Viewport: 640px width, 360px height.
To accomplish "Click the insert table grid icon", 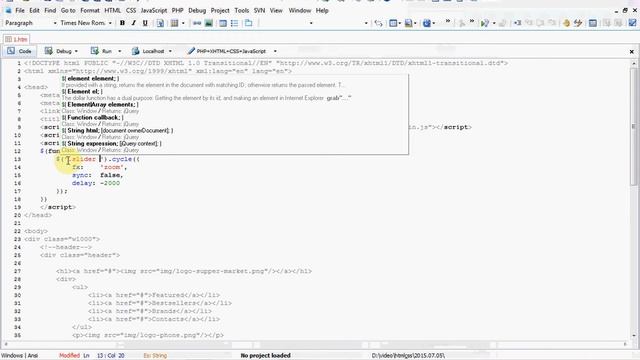I will pyautogui.click(x=174, y=23).
